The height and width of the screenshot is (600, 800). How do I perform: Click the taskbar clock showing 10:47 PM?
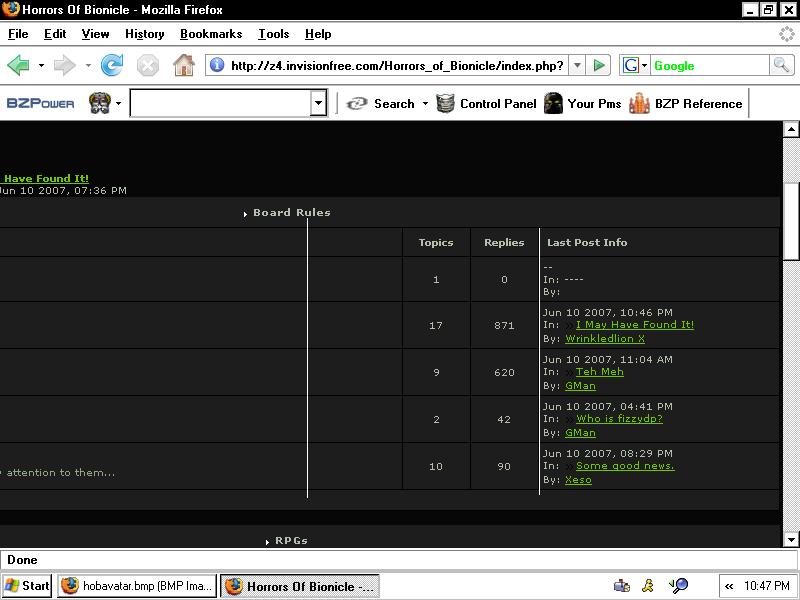[x=766, y=586]
